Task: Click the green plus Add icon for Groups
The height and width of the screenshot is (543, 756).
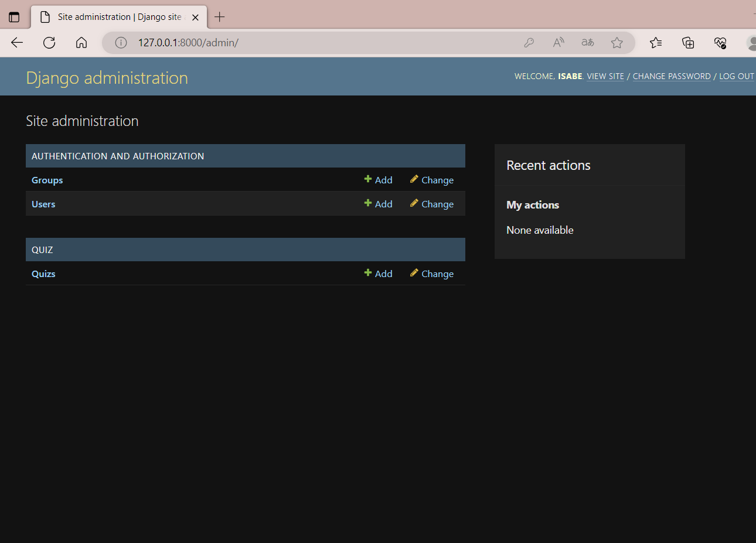Action: coord(367,179)
